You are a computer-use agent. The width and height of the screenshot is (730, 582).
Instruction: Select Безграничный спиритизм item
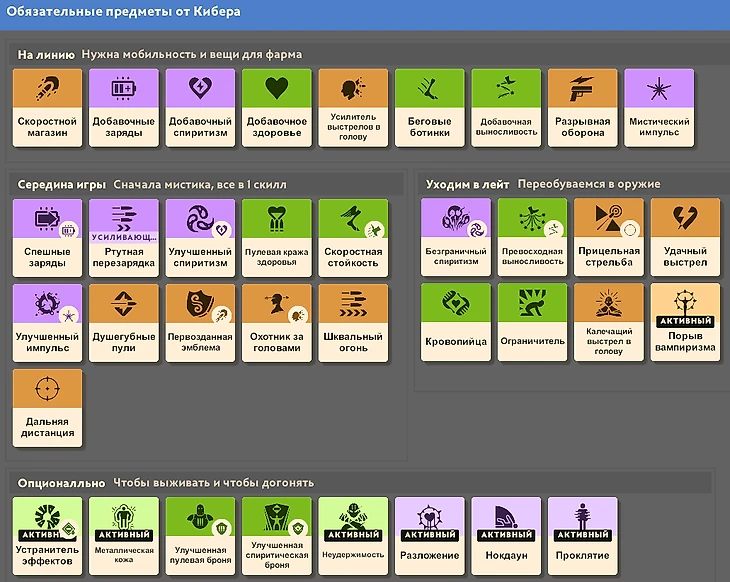pos(456,237)
